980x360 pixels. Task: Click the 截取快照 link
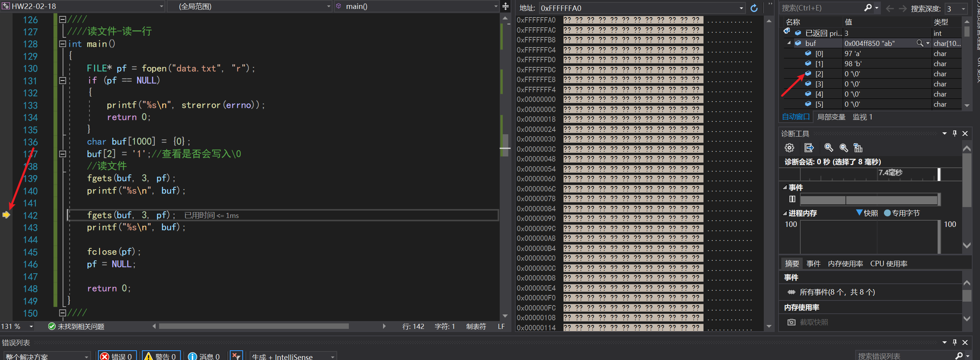tap(814, 322)
